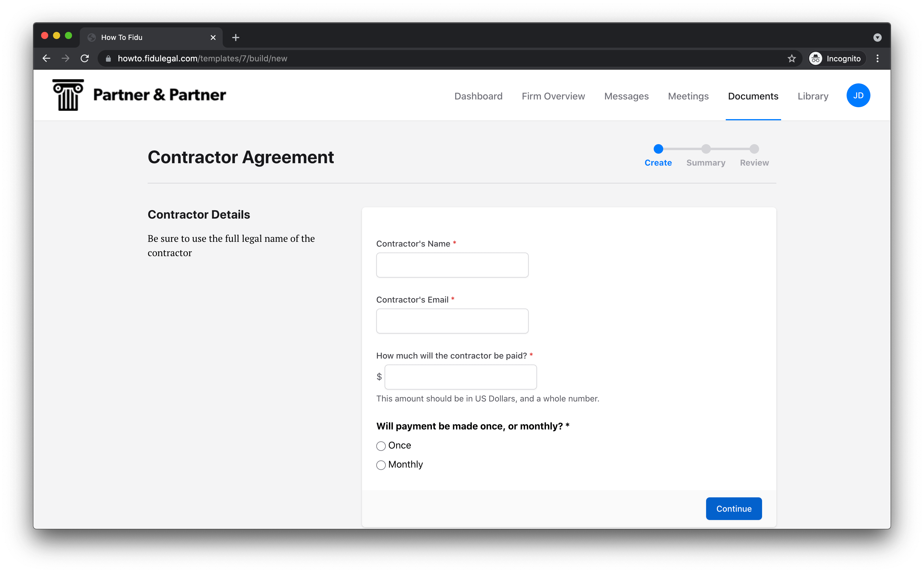Viewport: 924px width, 573px height.
Task: Select the Monthly payment radio button
Action: 381,465
